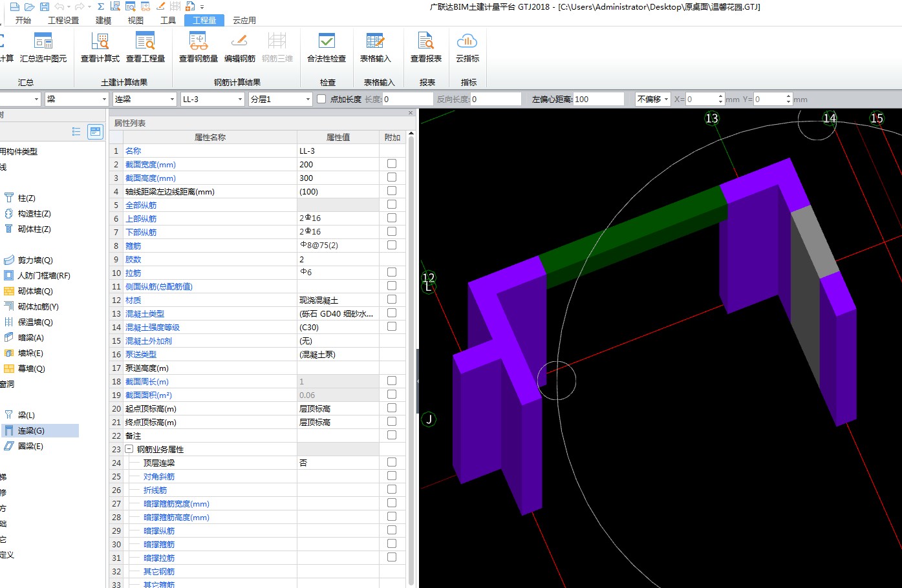Click 汇总选中图元 ribbon button
The width and height of the screenshot is (902, 588).
click(x=43, y=48)
